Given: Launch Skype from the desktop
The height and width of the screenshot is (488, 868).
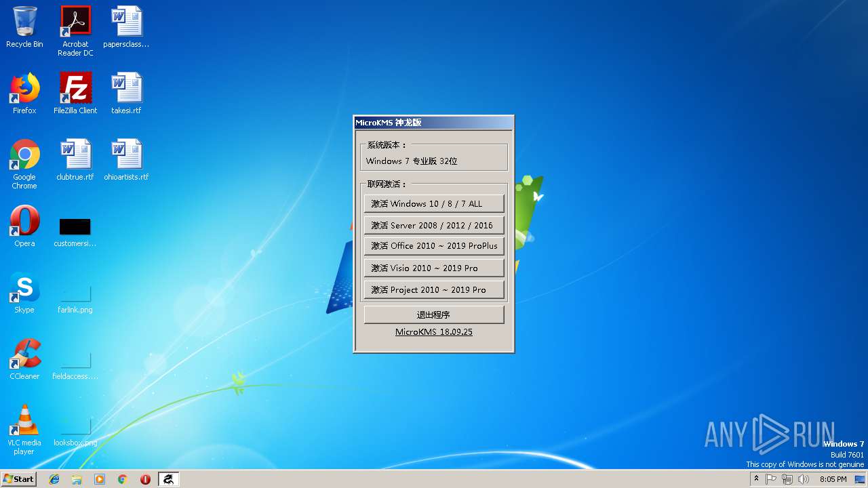Looking at the screenshot, I should [x=24, y=293].
